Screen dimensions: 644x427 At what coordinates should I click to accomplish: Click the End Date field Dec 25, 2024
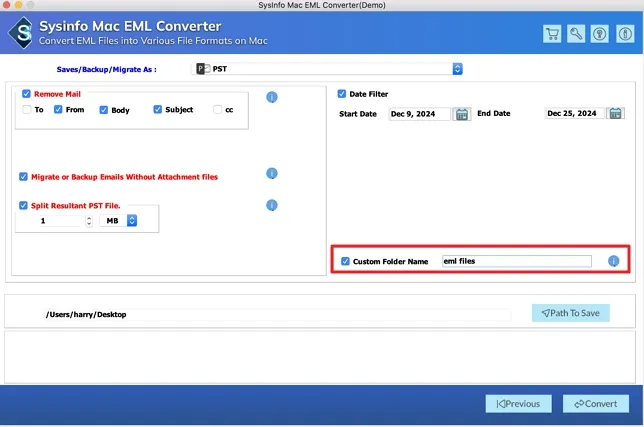574,113
